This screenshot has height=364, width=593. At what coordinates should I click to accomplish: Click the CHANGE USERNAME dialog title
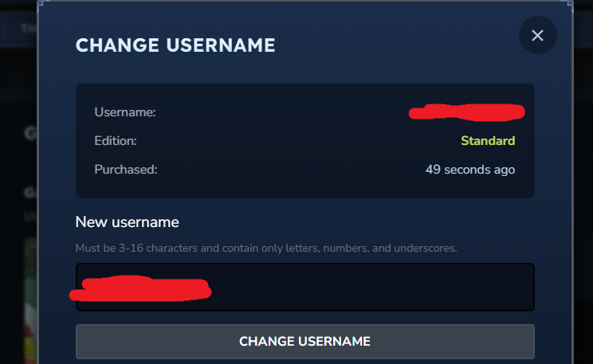point(175,45)
